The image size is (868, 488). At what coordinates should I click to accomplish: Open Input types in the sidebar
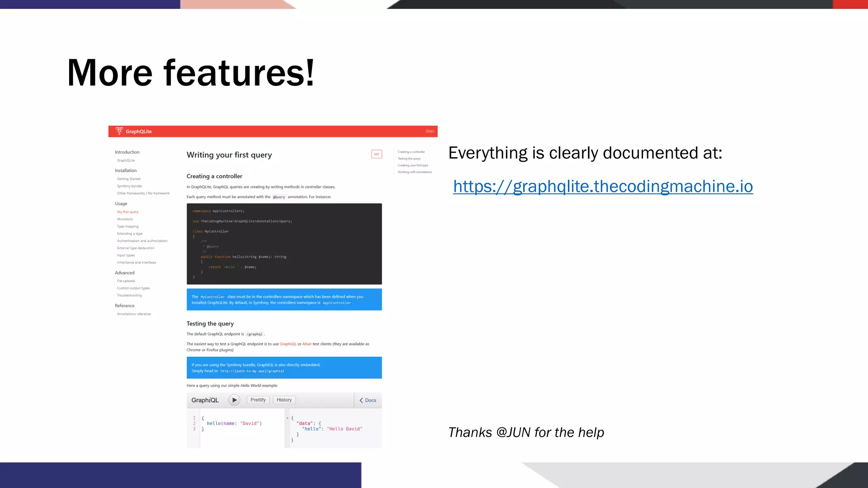[x=125, y=255]
